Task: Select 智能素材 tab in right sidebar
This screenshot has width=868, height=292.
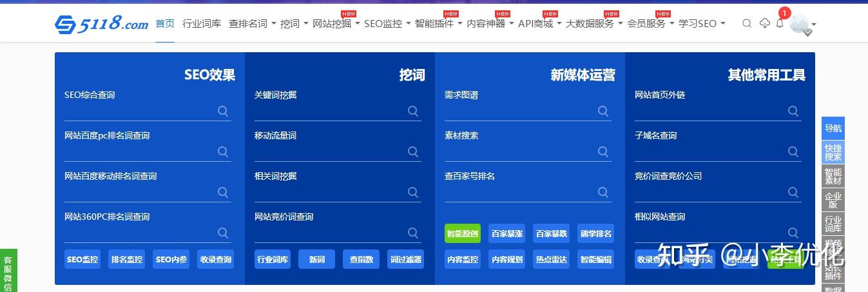Action: [833, 176]
